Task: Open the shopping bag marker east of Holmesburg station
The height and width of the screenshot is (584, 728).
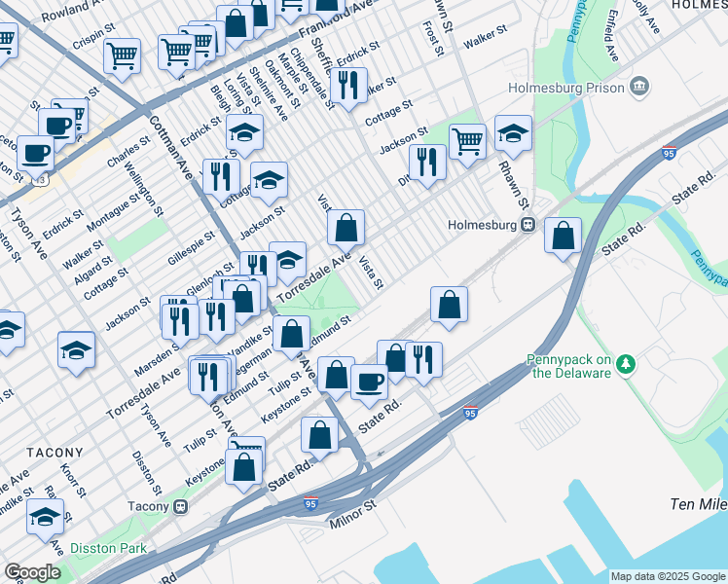Action: [x=563, y=237]
